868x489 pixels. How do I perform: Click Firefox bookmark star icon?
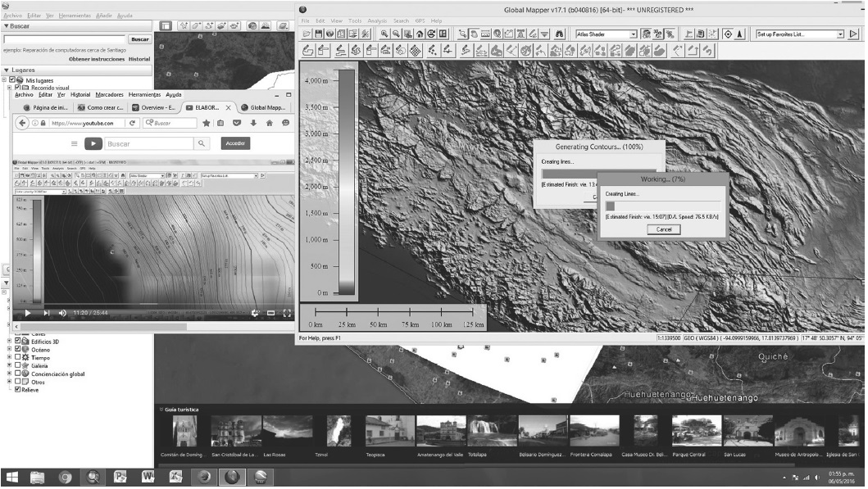pos(206,123)
